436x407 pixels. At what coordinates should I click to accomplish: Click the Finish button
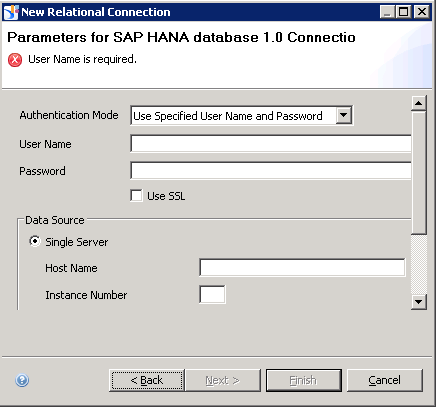pyautogui.click(x=304, y=380)
